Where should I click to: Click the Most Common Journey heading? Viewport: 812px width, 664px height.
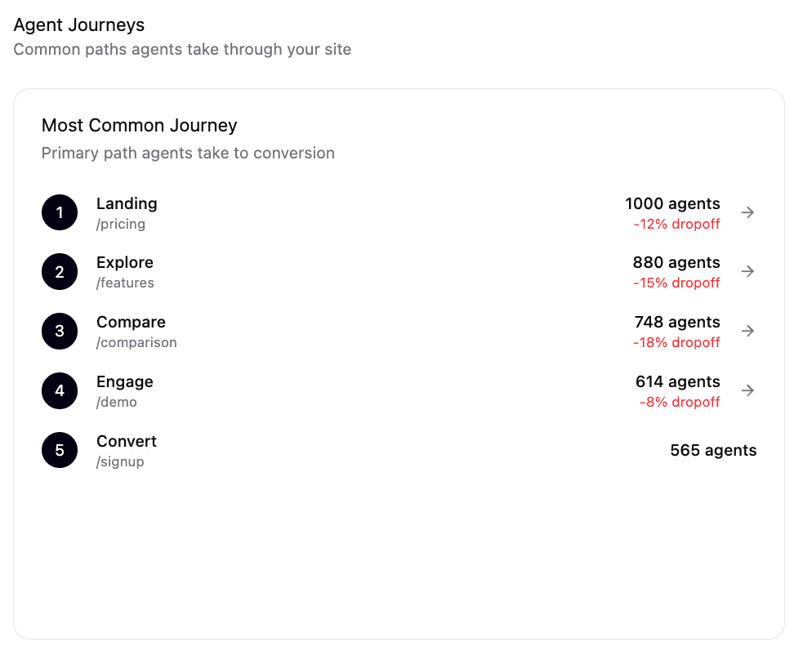click(139, 125)
